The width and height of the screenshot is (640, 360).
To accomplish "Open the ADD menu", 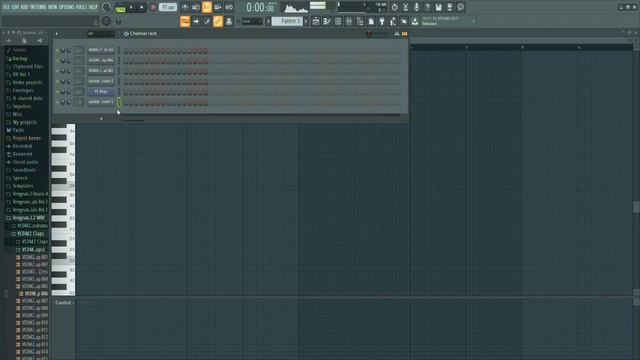I will pyautogui.click(x=24, y=7).
